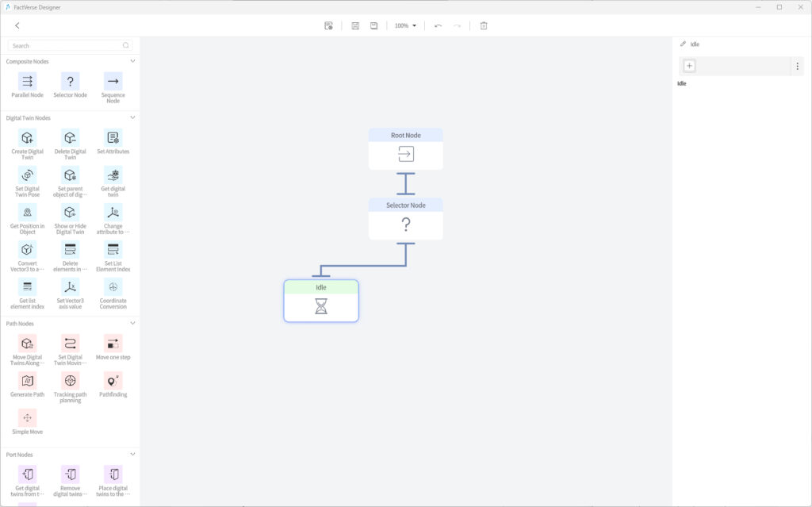The image size is (812, 507).
Task: Select Set Digital Twin Moving node
Action: [71, 344]
